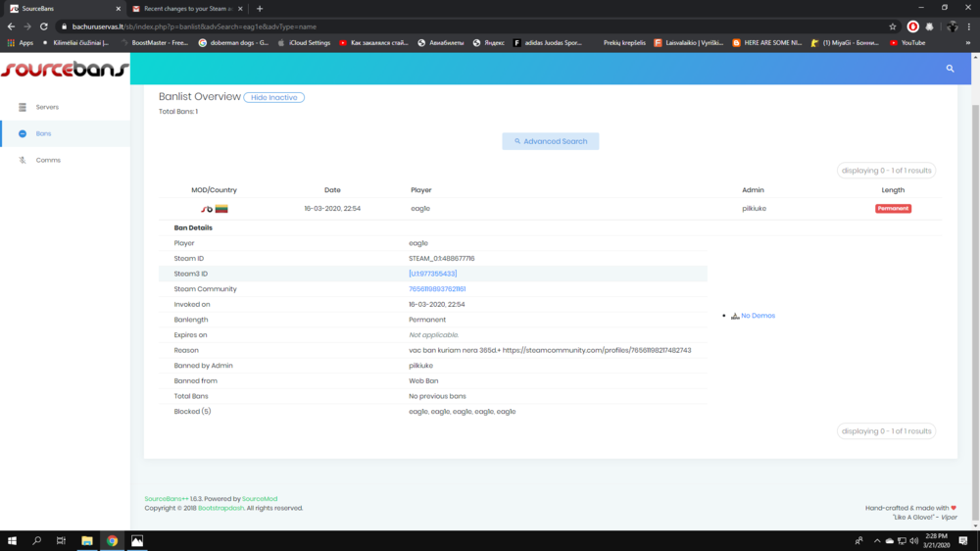This screenshot has width=980, height=551.
Task: Toggle the Hide Inactive button
Action: (274, 98)
